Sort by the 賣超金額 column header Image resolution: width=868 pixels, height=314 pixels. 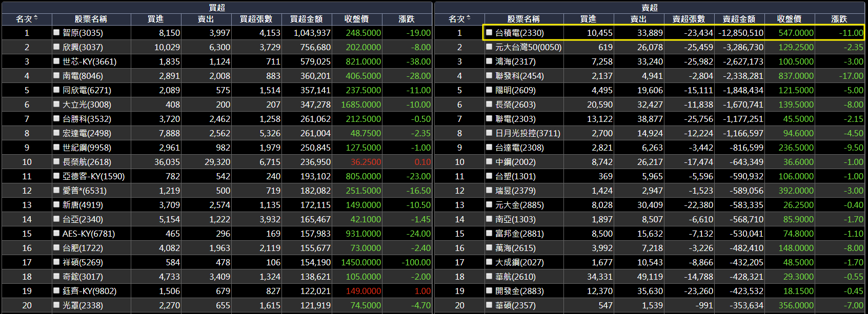739,19
